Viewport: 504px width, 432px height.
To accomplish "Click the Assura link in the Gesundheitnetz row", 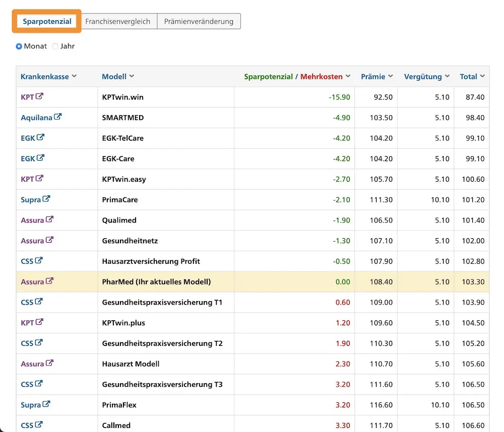I will [32, 241].
